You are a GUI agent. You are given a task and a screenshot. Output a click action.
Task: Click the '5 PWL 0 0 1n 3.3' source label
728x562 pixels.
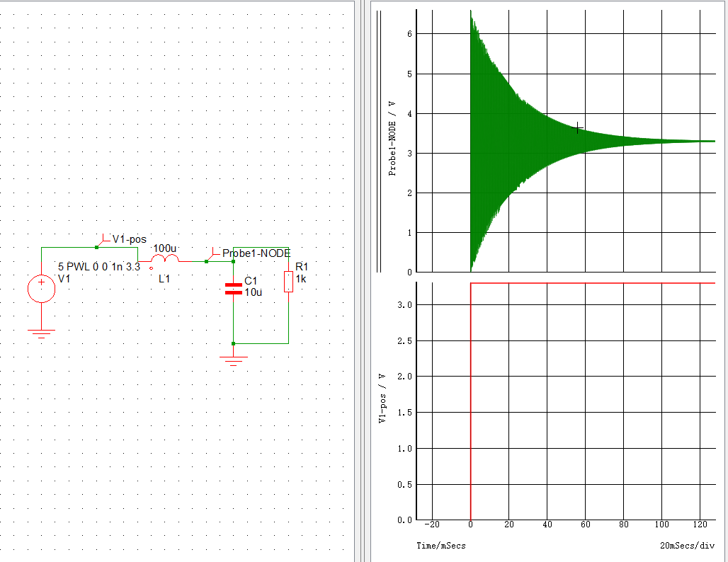click(99, 266)
